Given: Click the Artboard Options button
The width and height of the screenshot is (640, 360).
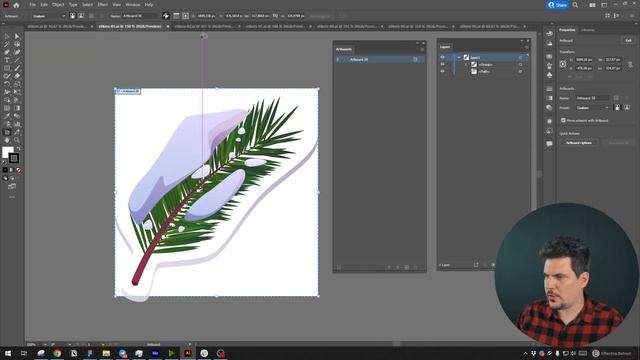Looking at the screenshot, I should [x=579, y=143].
